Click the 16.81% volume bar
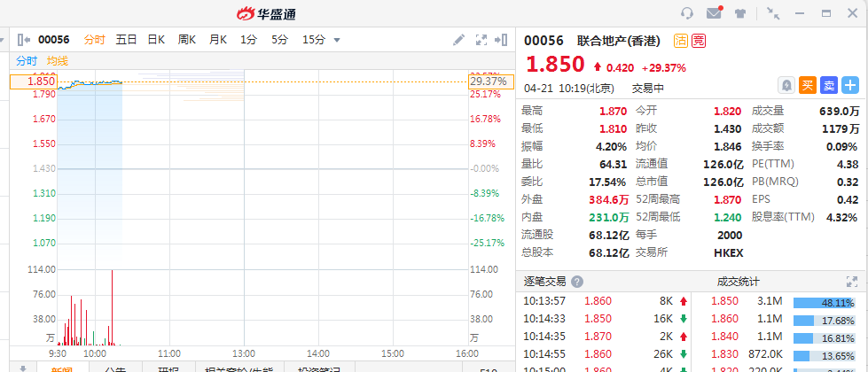 823,338
